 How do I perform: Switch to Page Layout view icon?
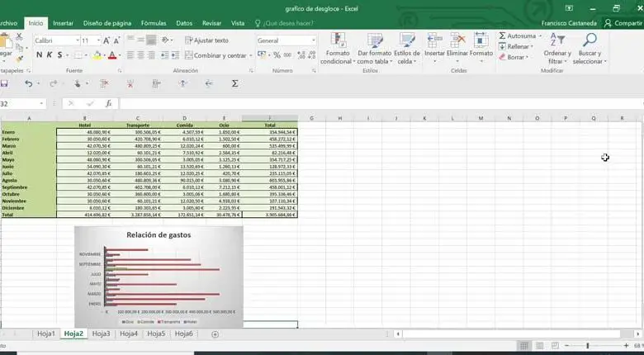[x=540, y=346]
